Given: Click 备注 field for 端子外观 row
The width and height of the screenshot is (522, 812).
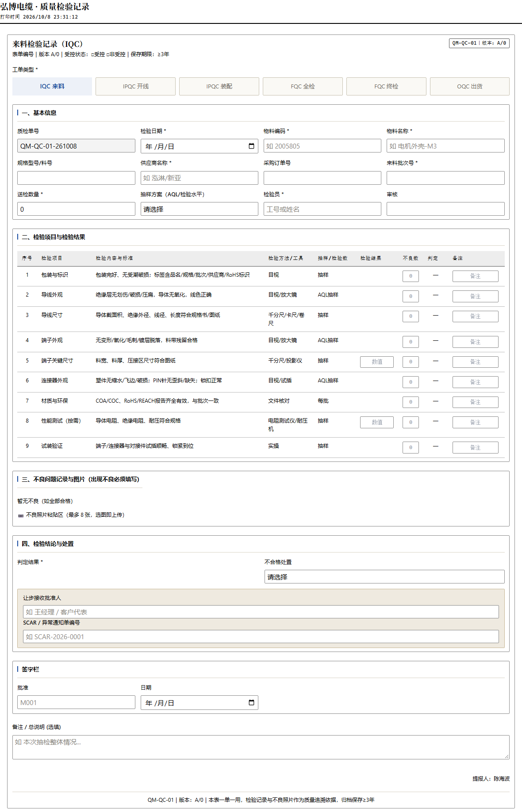Looking at the screenshot, I should click(x=475, y=342).
